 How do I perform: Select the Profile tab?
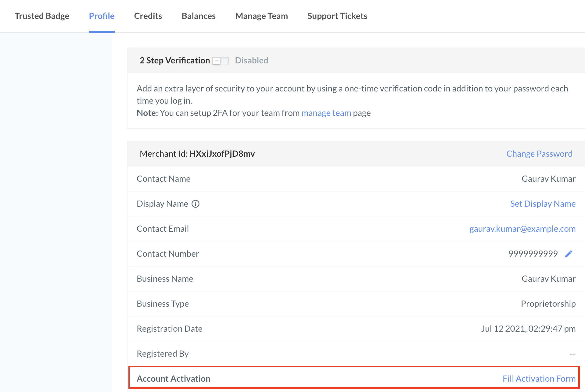click(x=102, y=16)
